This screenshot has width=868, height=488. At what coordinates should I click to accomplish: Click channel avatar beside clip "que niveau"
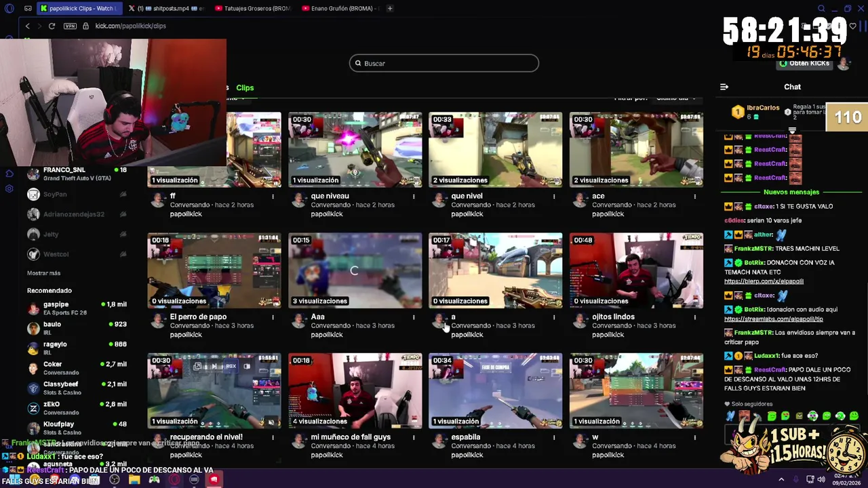[x=298, y=200]
